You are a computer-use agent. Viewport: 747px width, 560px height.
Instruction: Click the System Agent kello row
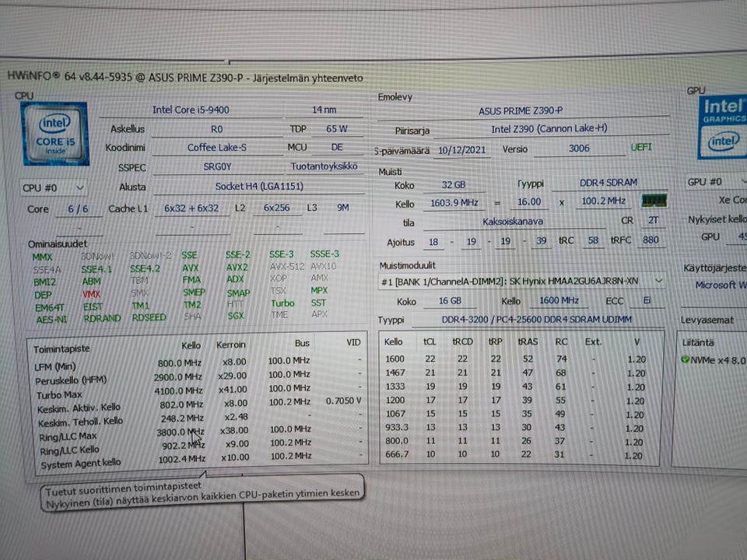click(x=201, y=460)
